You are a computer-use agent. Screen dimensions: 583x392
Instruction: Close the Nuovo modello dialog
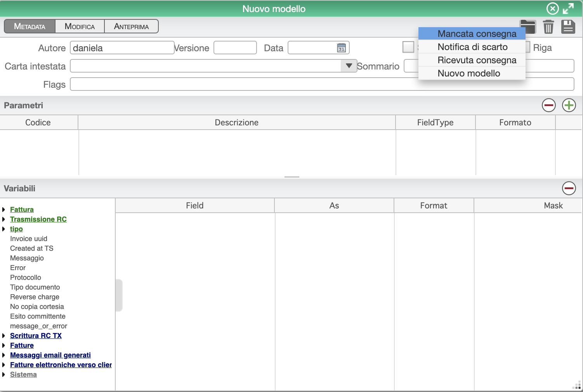click(x=552, y=9)
